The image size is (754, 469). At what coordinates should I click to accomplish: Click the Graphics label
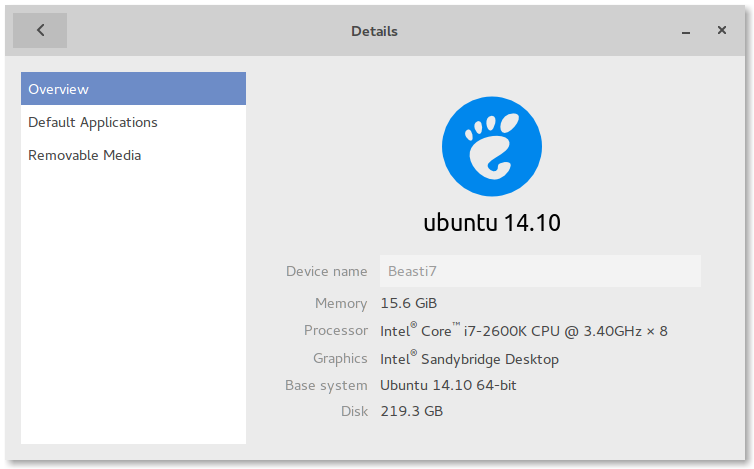click(x=340, y=358)
